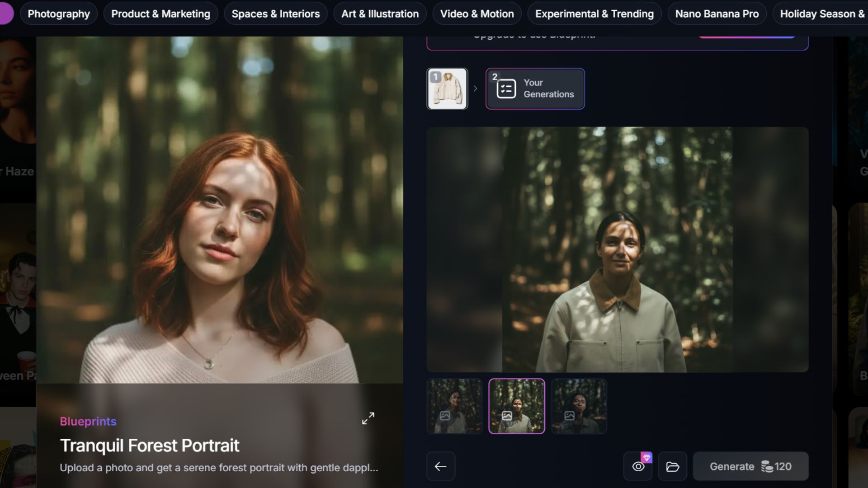
Task: Click the Your Generations checklist icon
Action: coord(506,89)
